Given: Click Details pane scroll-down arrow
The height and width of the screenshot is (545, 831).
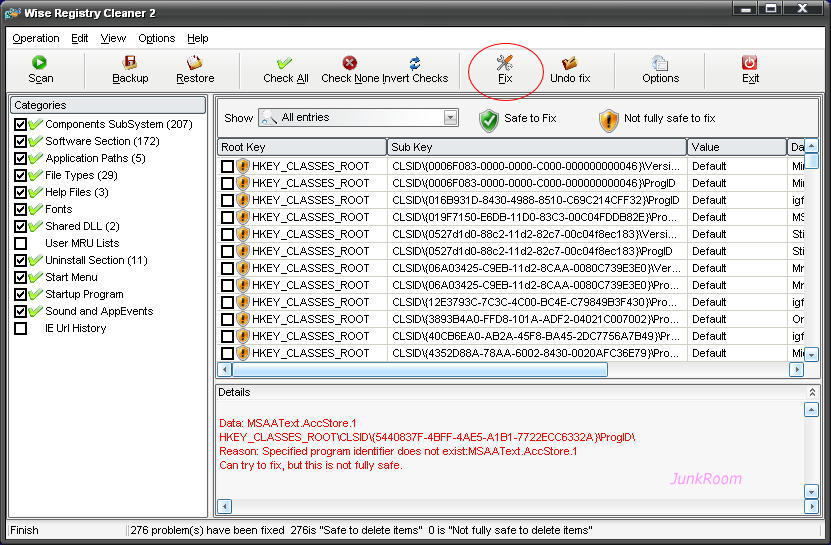Looking at the screenshot, I should [x=811, y=491].
